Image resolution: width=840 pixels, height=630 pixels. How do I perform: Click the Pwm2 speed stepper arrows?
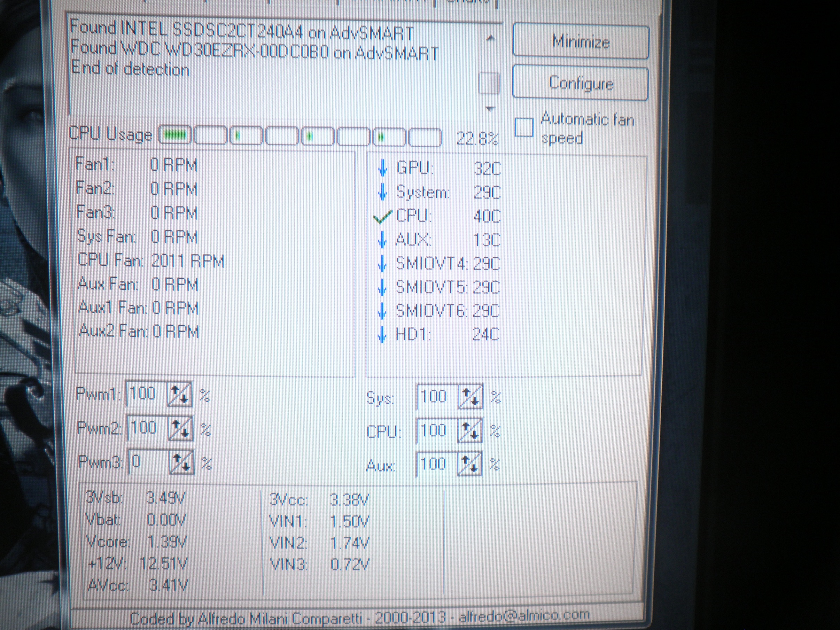(x=180, y=428)
